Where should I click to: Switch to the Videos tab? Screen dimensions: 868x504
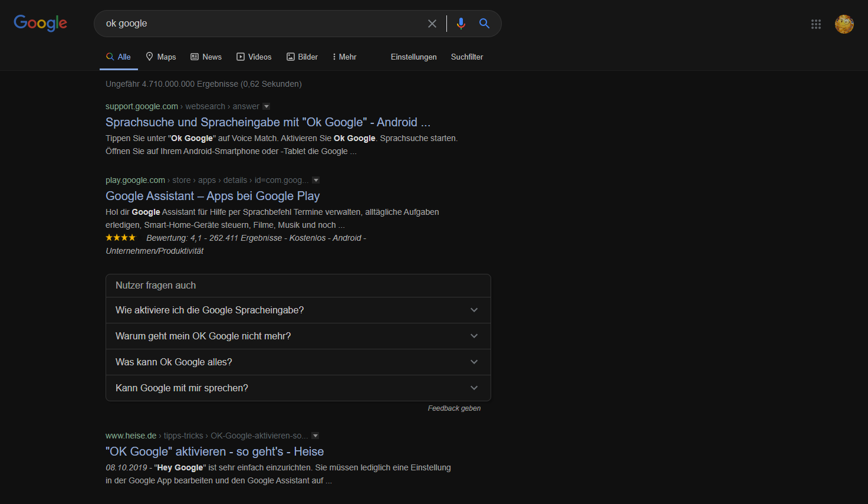pos(254,57)
